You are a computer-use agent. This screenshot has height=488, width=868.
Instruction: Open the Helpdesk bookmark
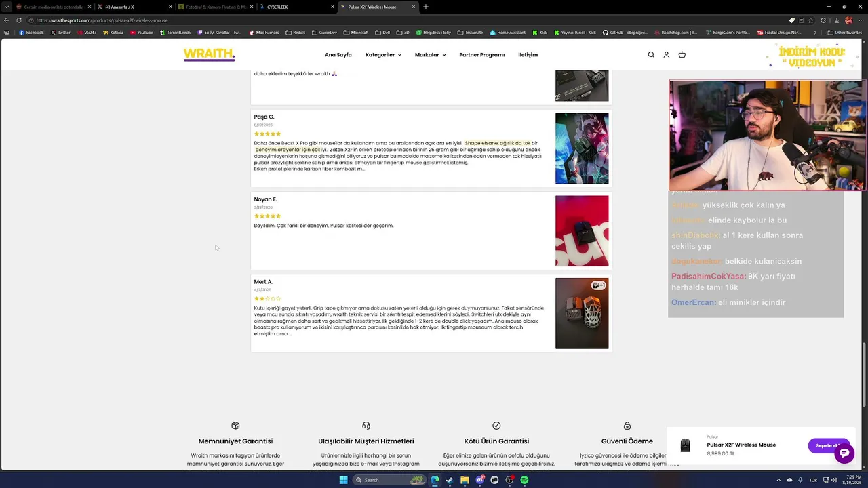point(433,33)
